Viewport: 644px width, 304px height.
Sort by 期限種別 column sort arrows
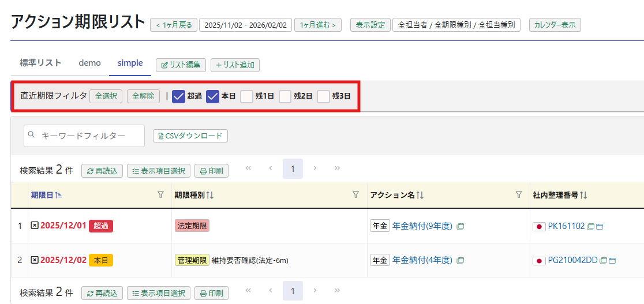pos(210,196)
